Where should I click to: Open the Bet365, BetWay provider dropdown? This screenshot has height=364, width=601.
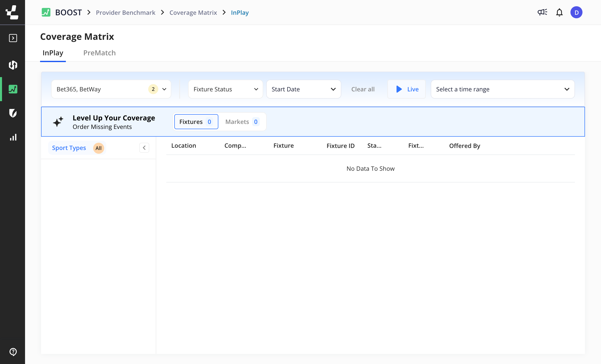click(111, 89)
